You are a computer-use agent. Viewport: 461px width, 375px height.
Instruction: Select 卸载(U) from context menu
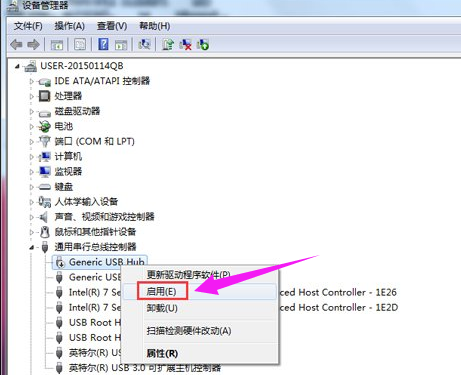pyautogui.click(x=162, y=308)
